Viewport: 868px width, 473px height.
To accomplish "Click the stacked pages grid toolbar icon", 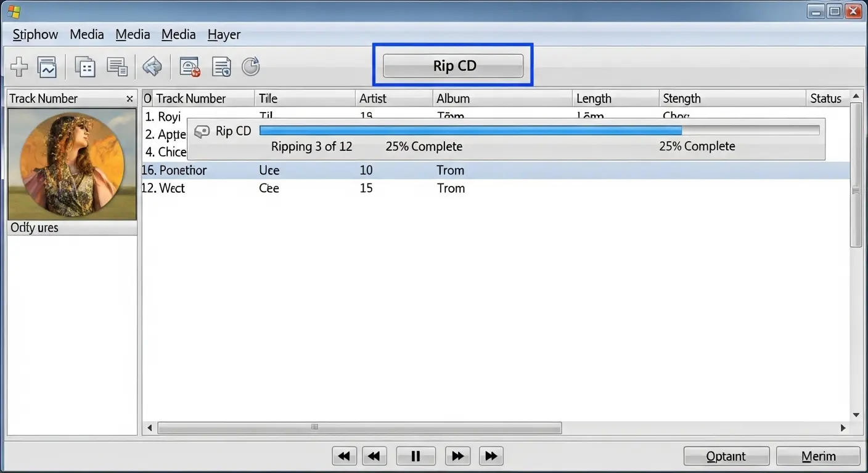I will pyautogui.click(x=85, y=67).
